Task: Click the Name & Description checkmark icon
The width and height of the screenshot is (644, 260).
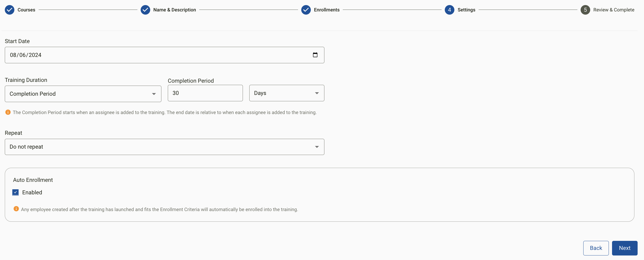Action: coord(145,10)
